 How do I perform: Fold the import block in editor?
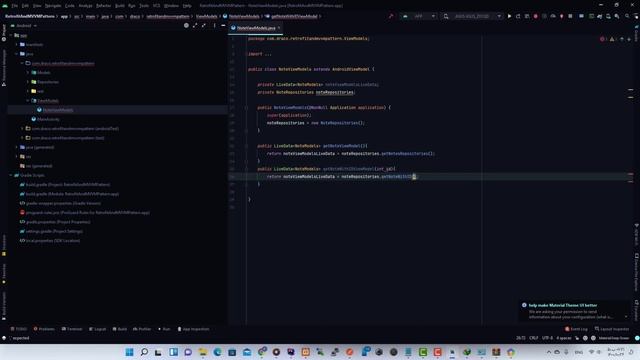point(246,54)
